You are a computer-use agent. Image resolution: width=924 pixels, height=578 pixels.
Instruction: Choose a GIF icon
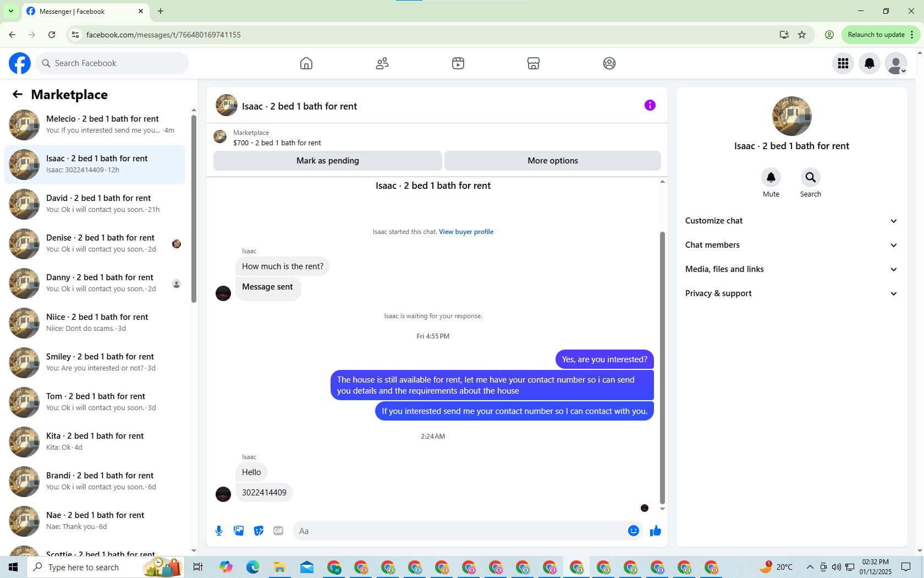(278, 531)
